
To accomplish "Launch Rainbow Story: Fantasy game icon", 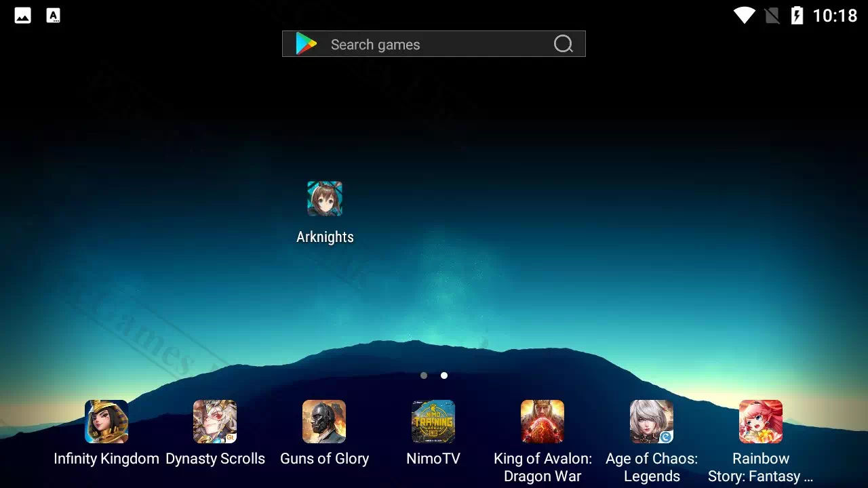I will (761, 422).
